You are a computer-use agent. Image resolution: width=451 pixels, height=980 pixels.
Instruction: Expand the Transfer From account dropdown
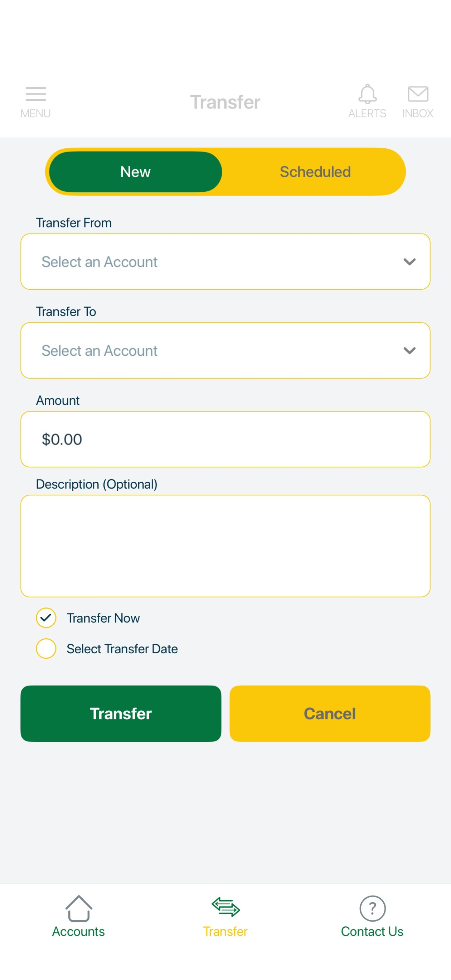225,262
